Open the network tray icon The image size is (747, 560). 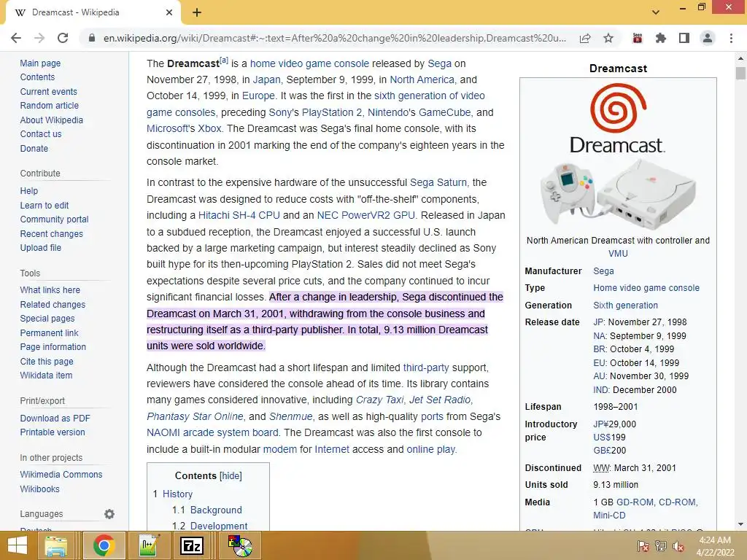click(x=661, y=546)
